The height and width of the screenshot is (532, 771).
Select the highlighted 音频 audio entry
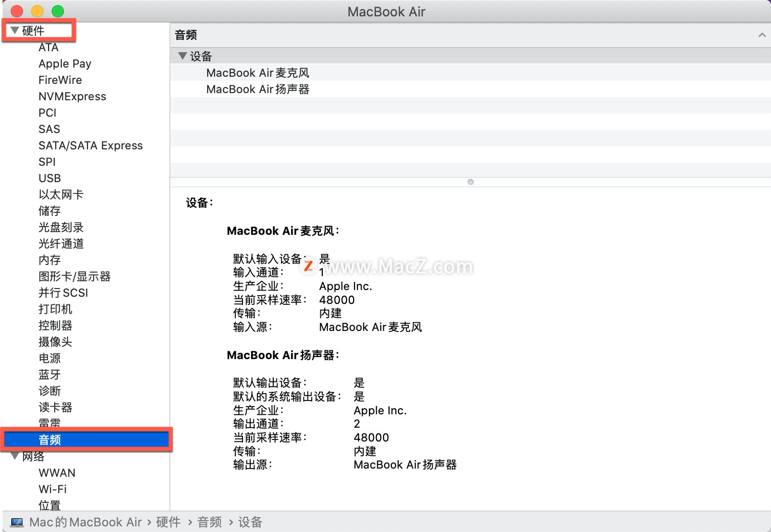tap(86, 440)
